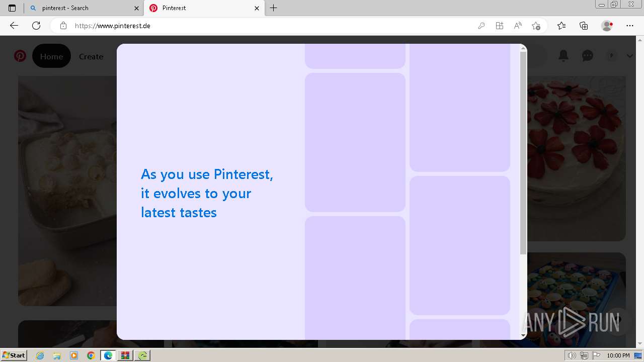Click the modal scroll down arrow
Screen dimensions: 644x362
(523, 335)
